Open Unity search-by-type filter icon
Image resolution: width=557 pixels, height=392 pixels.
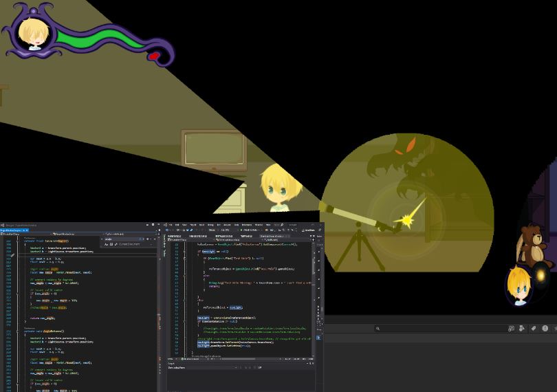coord(522,328)
